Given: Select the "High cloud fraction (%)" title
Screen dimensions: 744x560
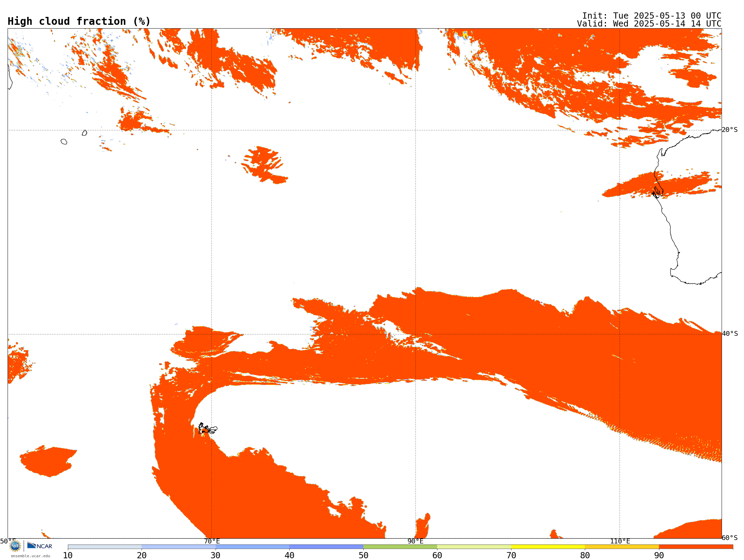Looking at the screenshot, I should pos(79,21).
